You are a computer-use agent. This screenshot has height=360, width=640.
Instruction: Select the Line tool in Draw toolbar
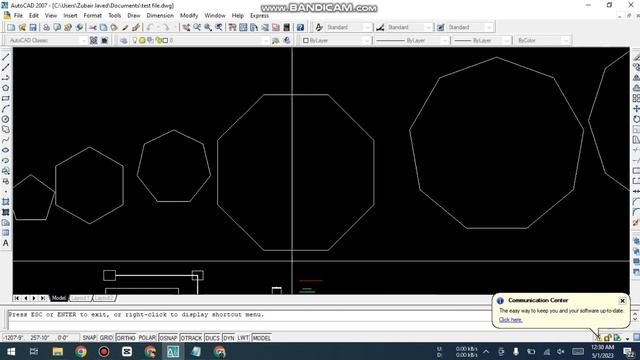(6, 57)
